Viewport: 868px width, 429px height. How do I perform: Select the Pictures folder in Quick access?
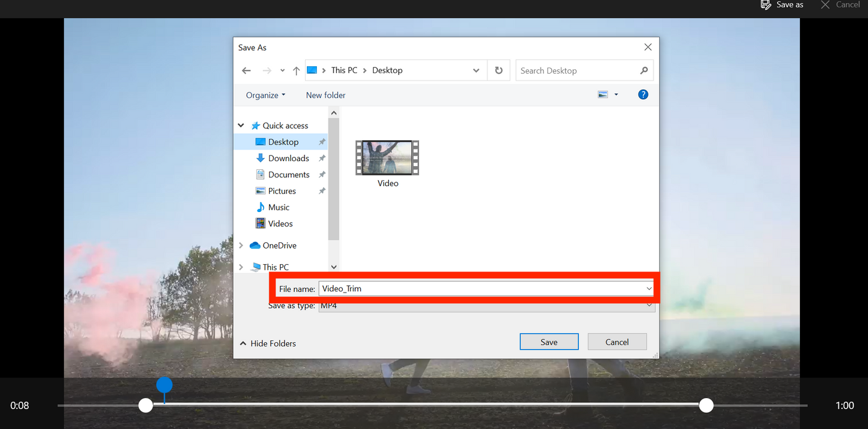pos(281,190)
